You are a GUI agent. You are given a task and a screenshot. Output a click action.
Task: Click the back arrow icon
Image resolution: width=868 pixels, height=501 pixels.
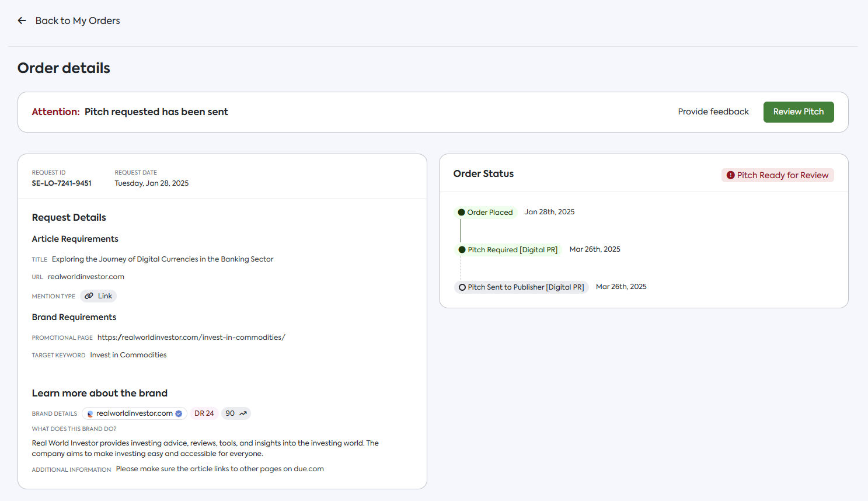(x=22, y=20)
